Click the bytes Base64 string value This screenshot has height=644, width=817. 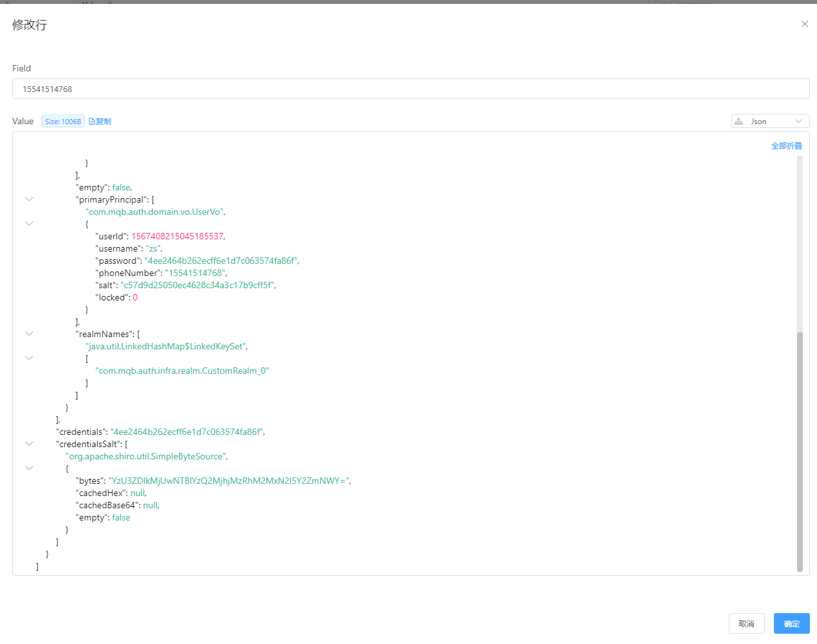228,481
